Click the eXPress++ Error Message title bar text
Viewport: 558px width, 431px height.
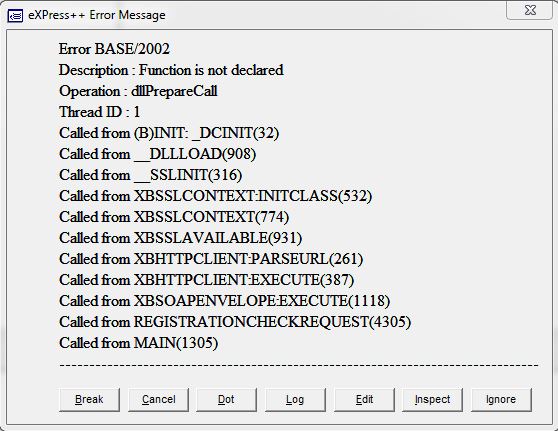(x=97, y=15)
